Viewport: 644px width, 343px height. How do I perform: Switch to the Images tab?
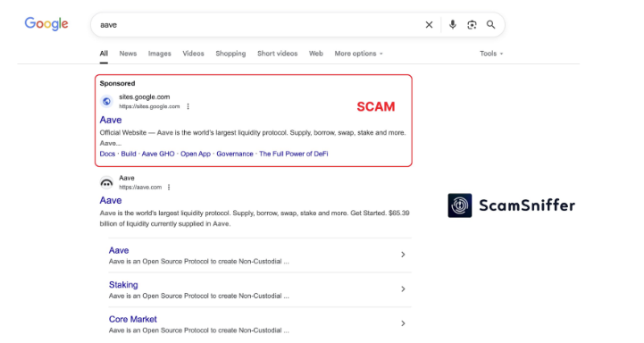(x=159, y=54)
